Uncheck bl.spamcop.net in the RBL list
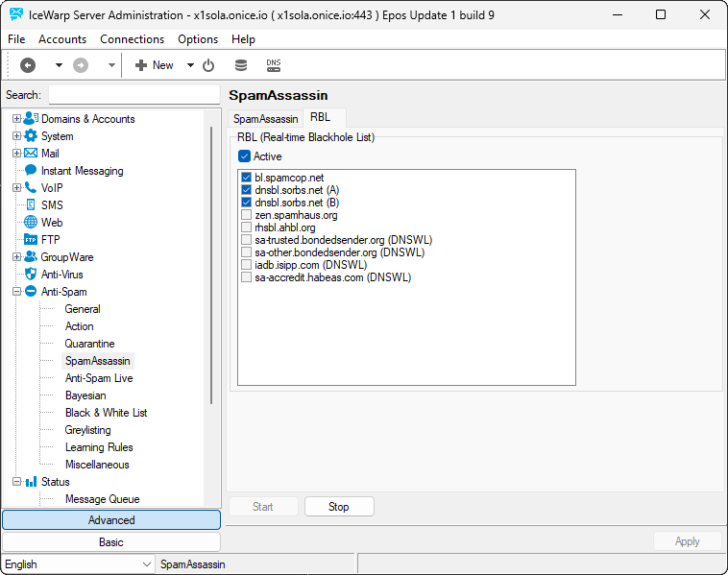Viewport: 728px width, 575px height. pos(247,178)
